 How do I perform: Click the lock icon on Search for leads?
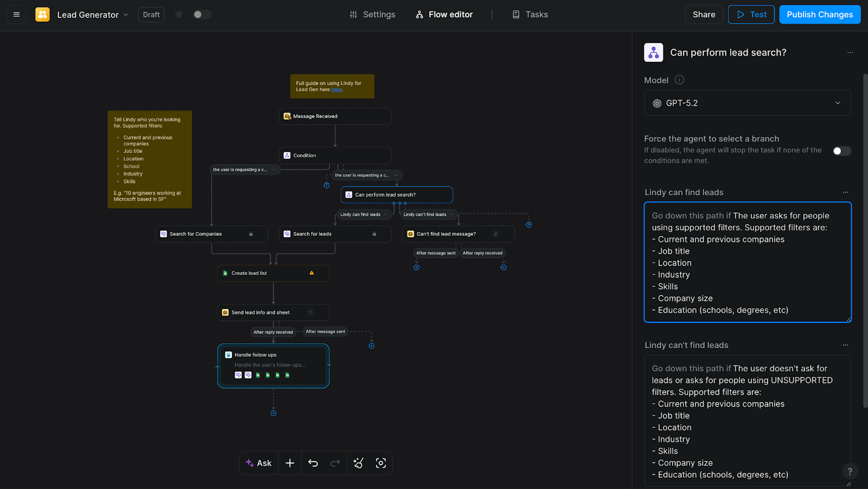coord(374,234)
